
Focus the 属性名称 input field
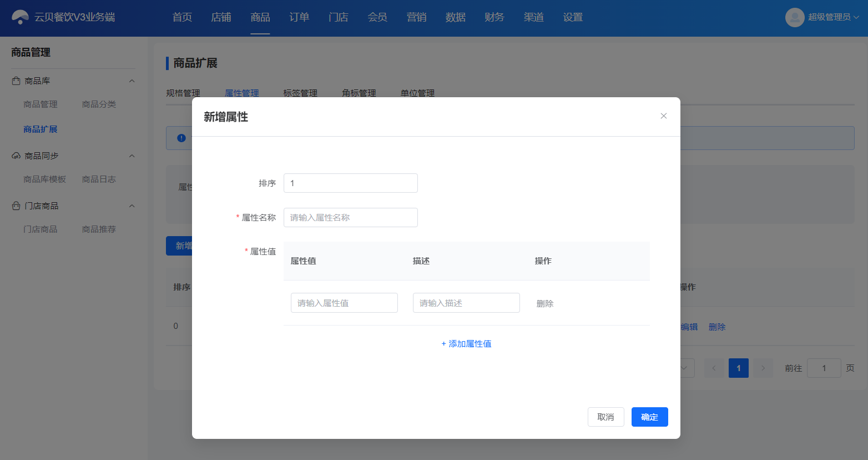(351, 218)
